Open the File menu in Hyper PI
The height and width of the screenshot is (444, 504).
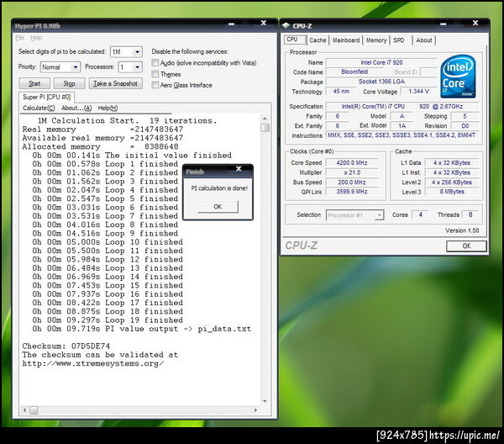click(19, 38)
